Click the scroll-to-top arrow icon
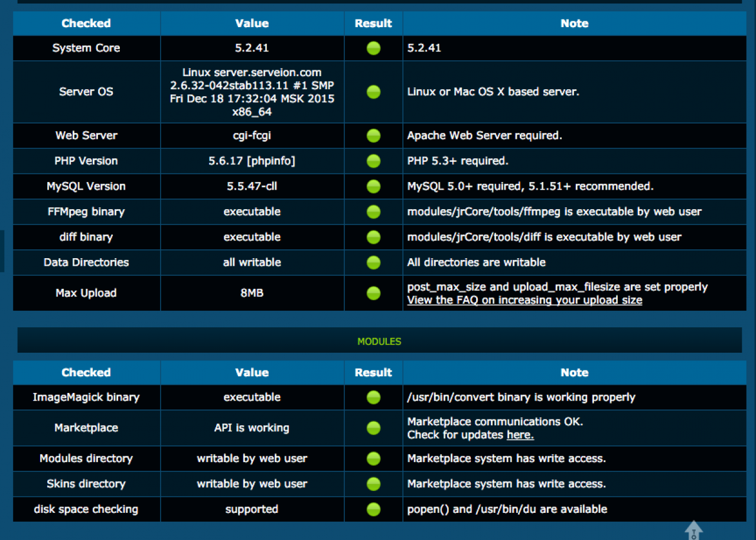This screenshot has height=540, width=756. tap(693, 530)
